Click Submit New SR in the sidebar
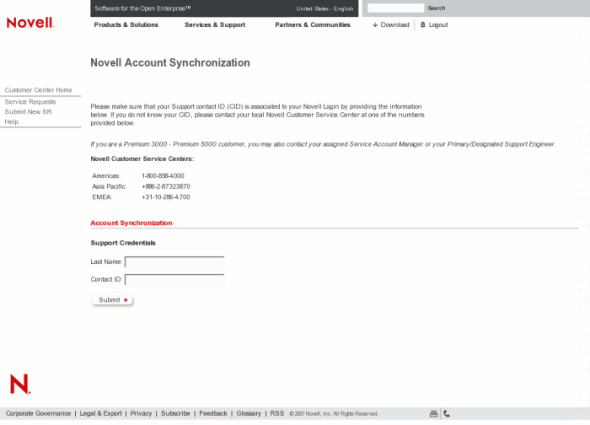This screenshot has height=425, width=590. click(28, 112)
